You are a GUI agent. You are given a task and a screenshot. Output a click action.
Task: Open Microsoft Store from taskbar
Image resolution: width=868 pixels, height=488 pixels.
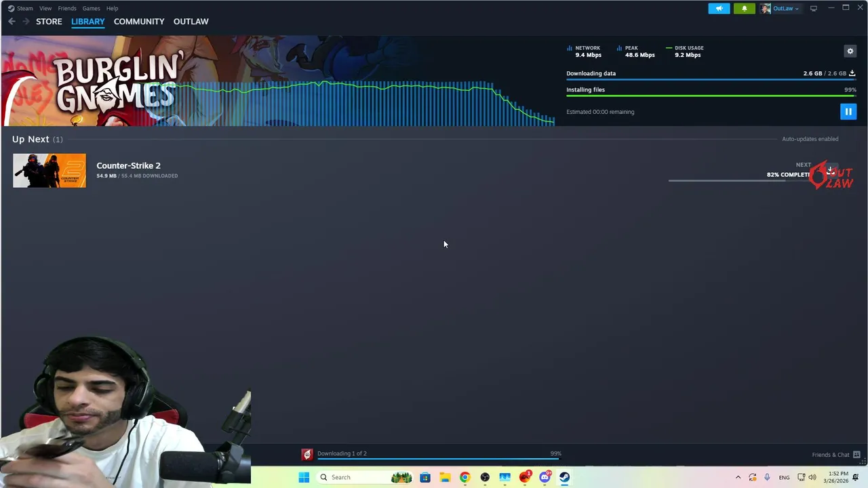tap(425, 477)
